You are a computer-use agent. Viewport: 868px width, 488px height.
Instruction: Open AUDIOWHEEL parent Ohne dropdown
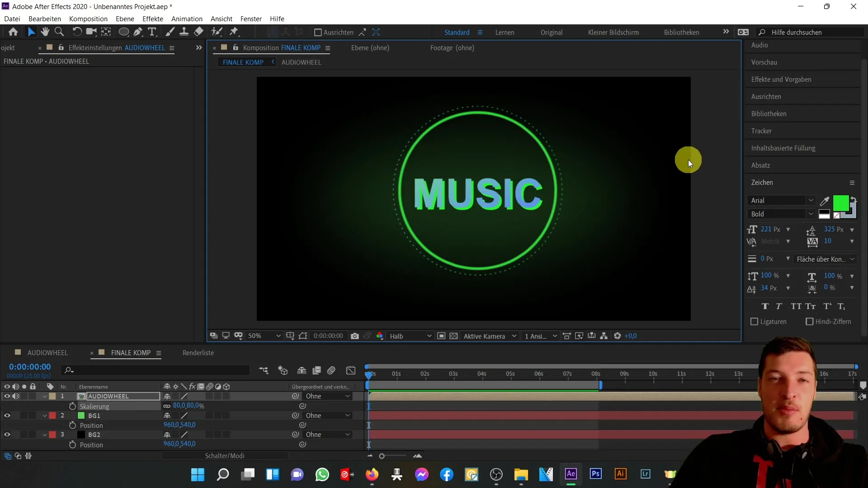(328, 396)
